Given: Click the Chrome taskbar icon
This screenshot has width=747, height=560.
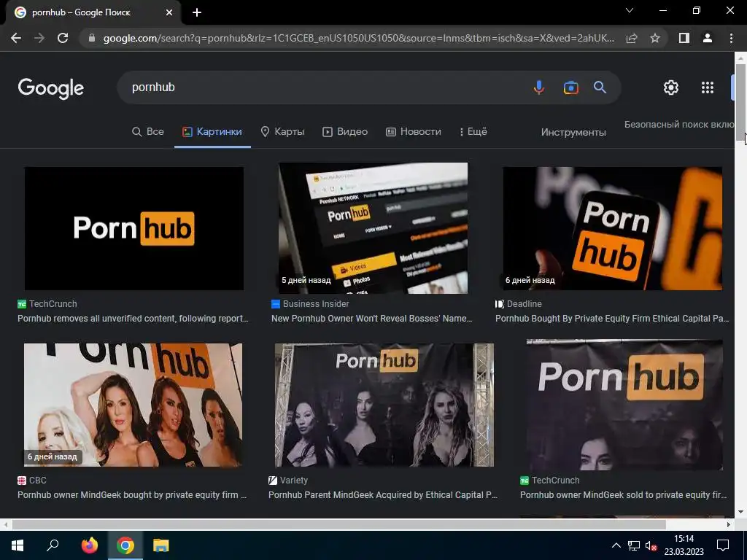Looking at the screenshot, I should pyautogui.click(x=125, y=545).
